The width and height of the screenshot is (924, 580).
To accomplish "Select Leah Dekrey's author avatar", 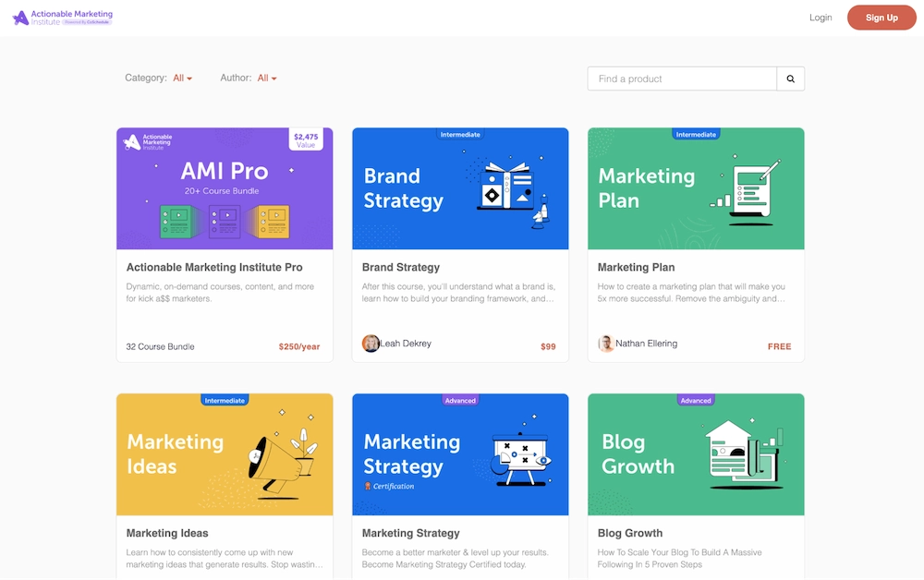I will pos(371,343).
